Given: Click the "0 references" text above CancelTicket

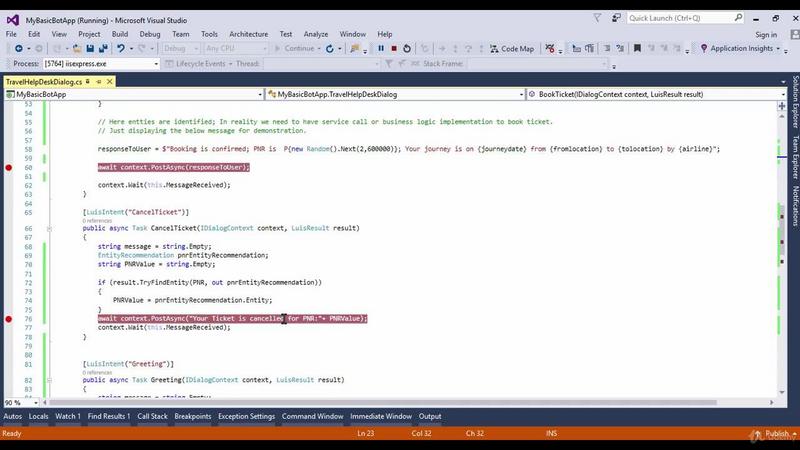Looking at the screenshot, I should pos(97,221).
